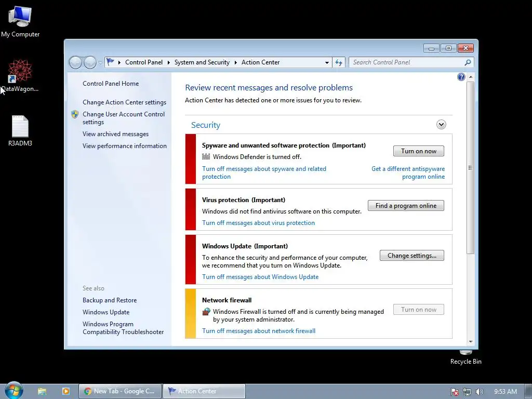Image resolution: width=532 pixels, height=399 pixels.
Task: Click the Action Center taskbar button
Action: (204, 391)
